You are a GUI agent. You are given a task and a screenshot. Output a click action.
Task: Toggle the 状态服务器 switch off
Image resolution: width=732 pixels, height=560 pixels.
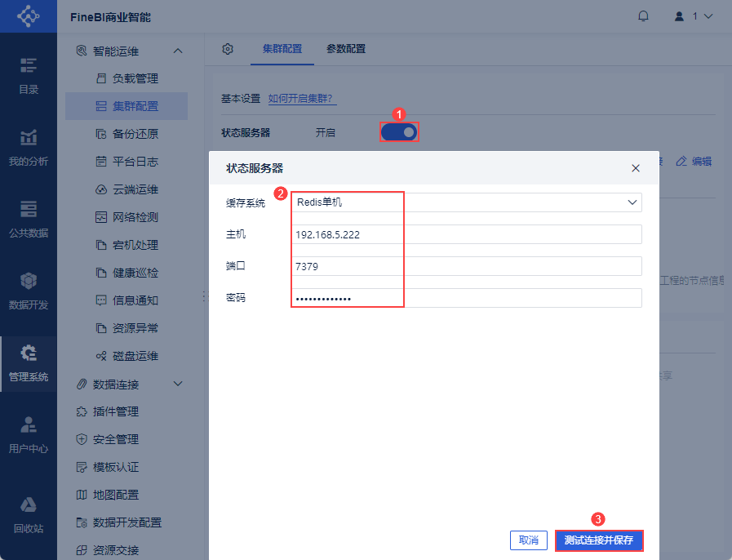coord(399,132)
